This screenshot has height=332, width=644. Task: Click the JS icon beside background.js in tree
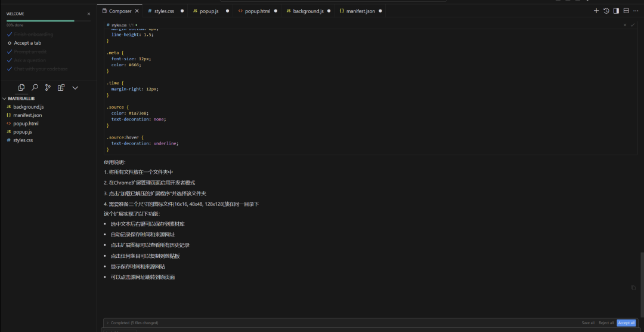point(8,107)
